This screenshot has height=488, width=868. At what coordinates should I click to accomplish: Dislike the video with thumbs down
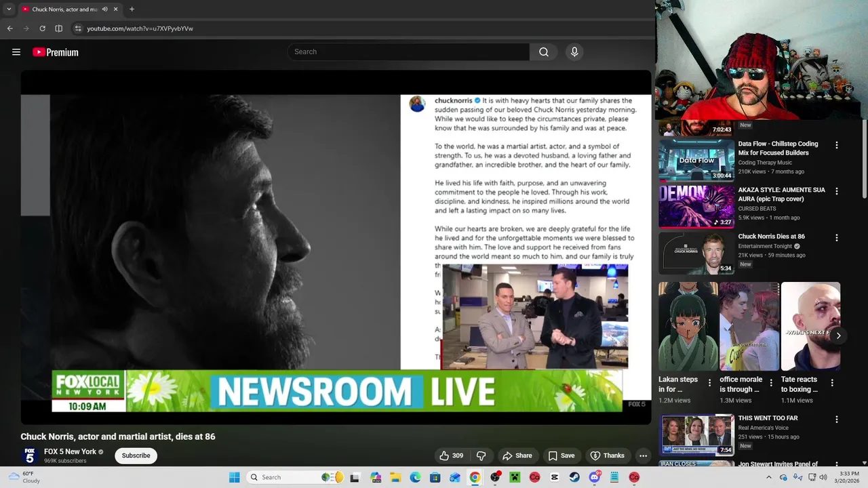[481, 455]
